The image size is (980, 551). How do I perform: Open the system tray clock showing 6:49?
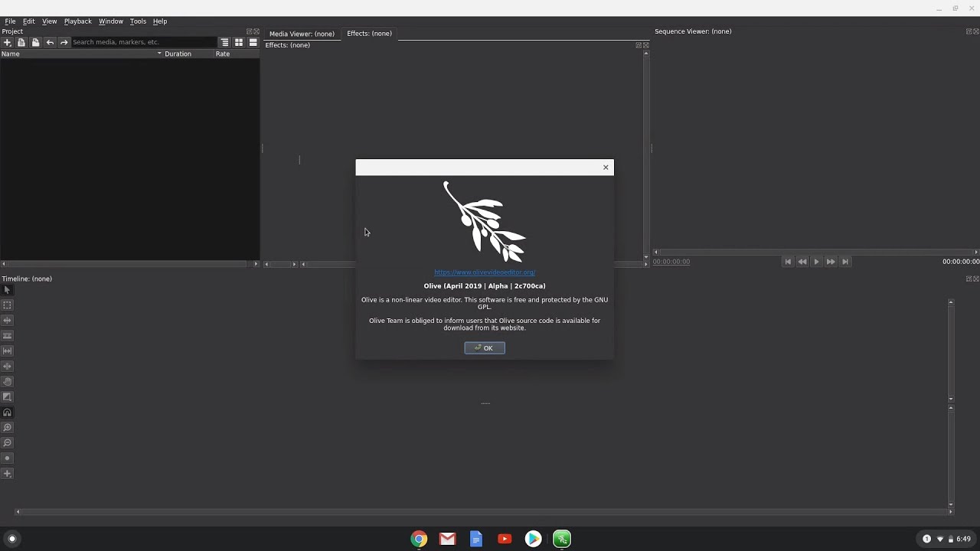(x=963, y=540)
